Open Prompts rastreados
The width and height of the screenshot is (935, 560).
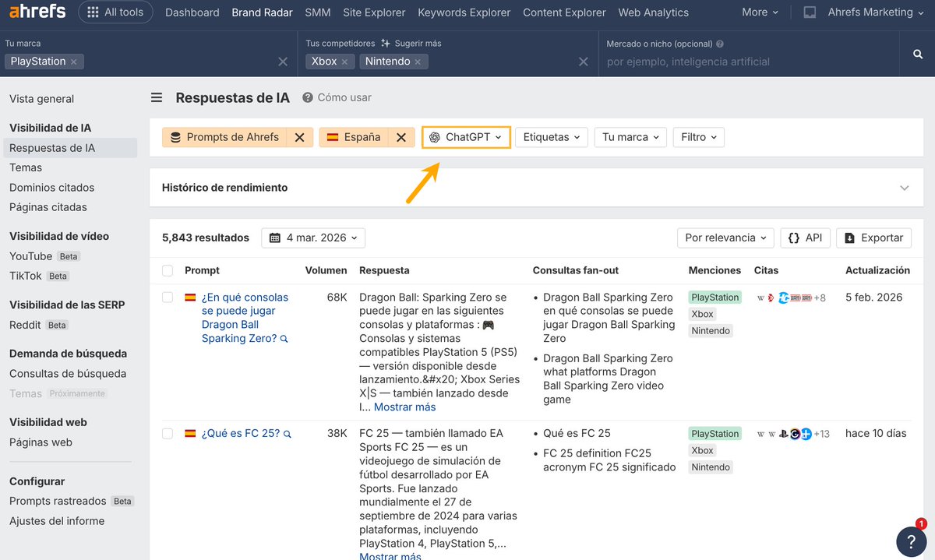pos(58,501)
